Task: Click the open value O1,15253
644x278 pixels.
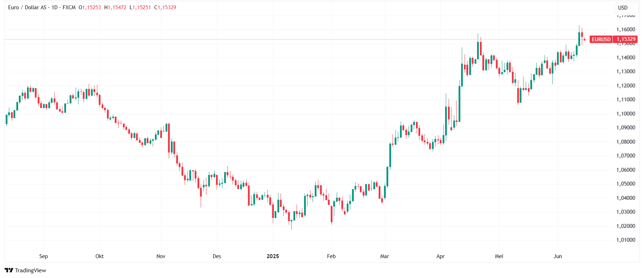Action: tap(90, 7)
